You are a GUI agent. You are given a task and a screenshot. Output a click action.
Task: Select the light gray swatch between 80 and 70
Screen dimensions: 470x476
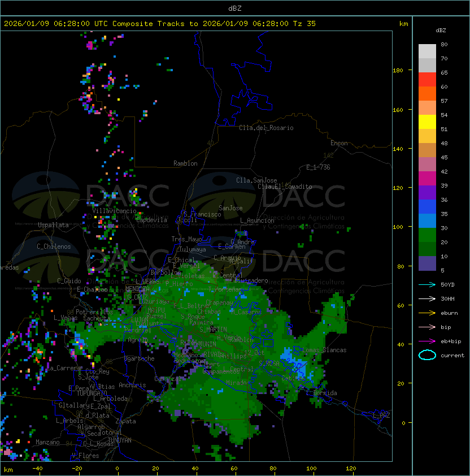427,51
